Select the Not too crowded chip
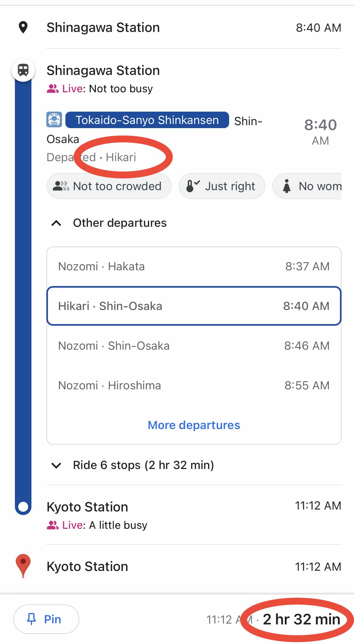This screenshot has height=644, width=354. click(109, 186)
